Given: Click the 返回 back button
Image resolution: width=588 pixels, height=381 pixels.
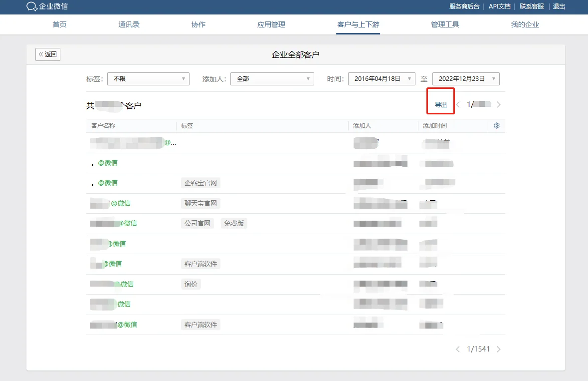Looking at the screenshot, I should [47, 54].
